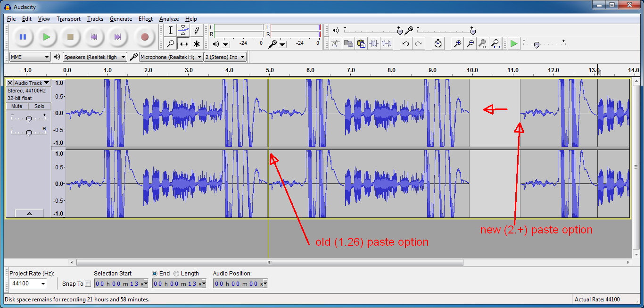Click the track gain slider handle
Screen dimensions: 644x308
[x=29, y=119]
